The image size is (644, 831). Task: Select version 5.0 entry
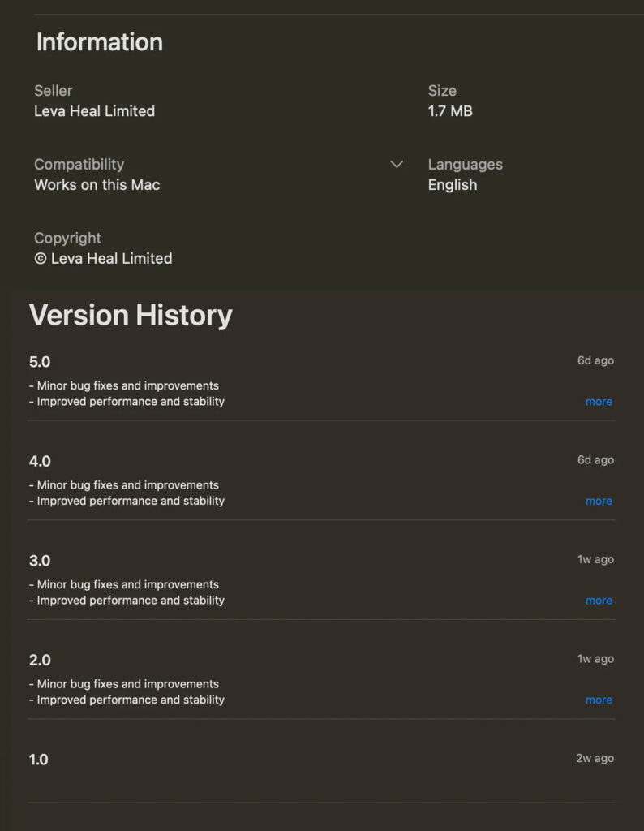[40, 361]
